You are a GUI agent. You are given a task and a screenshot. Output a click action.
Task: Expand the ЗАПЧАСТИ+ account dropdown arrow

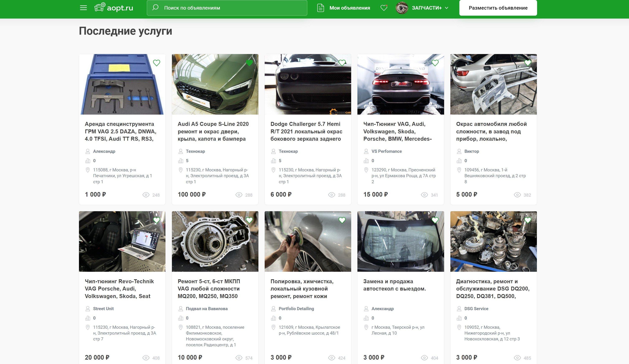pyautogui.click(x=447, y=8)
